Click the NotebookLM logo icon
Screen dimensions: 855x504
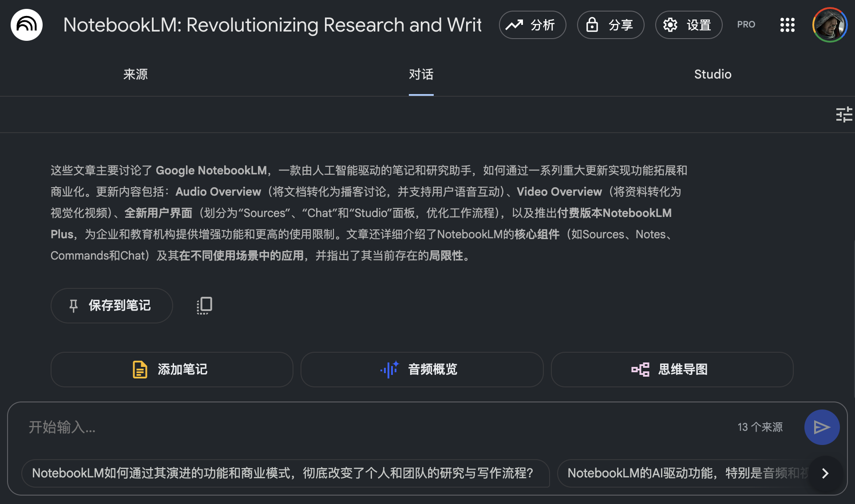pyautogui.click(x=27, y=25)
